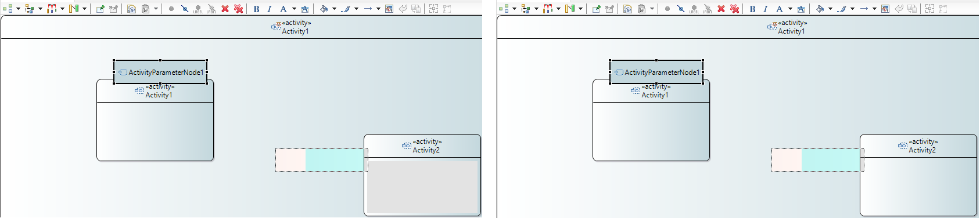Open Paste layout dropdown arrow in left toolbar
The width and height of the screenshot is (980, 218).
click(x=156, y=9)
